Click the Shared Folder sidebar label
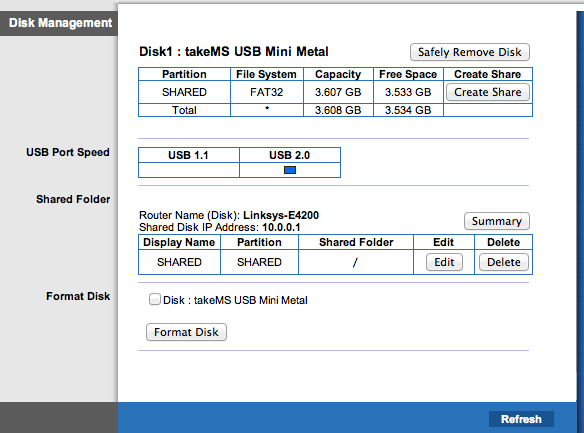 (73, 199)
